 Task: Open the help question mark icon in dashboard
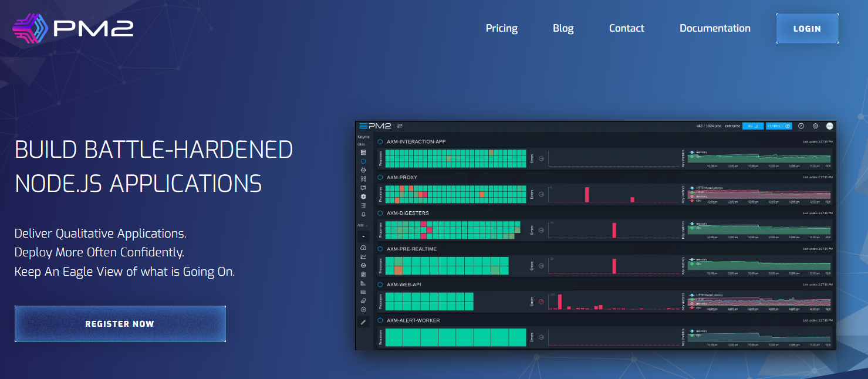(x=801, y=126)
